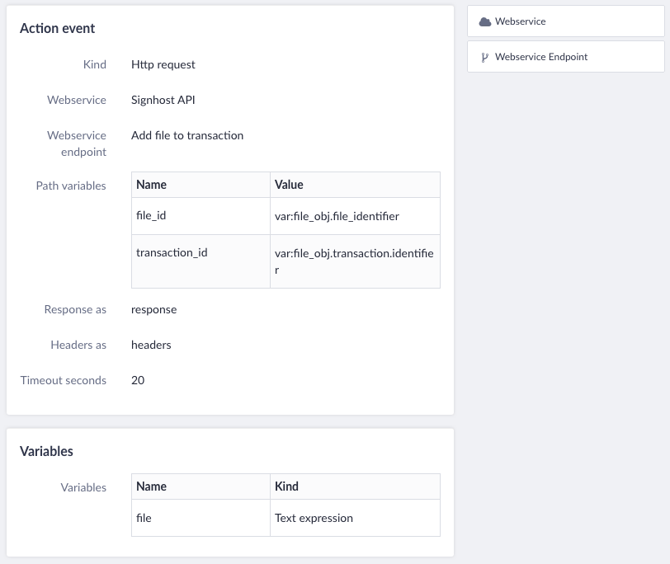Screen dimensions: 670x564
Task: Open the Webservice link button
Action: [x=566, y=21]
